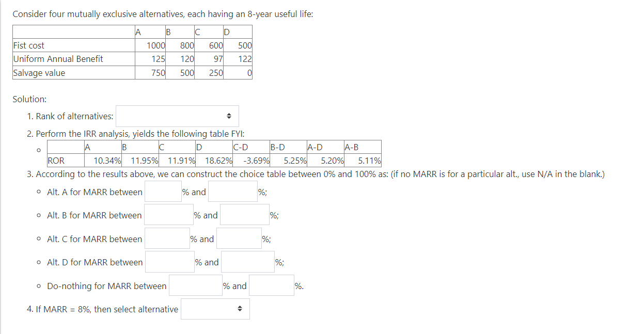
Task: Click the first Alt. D MARR blank
Action: click(x=169, y=262)
